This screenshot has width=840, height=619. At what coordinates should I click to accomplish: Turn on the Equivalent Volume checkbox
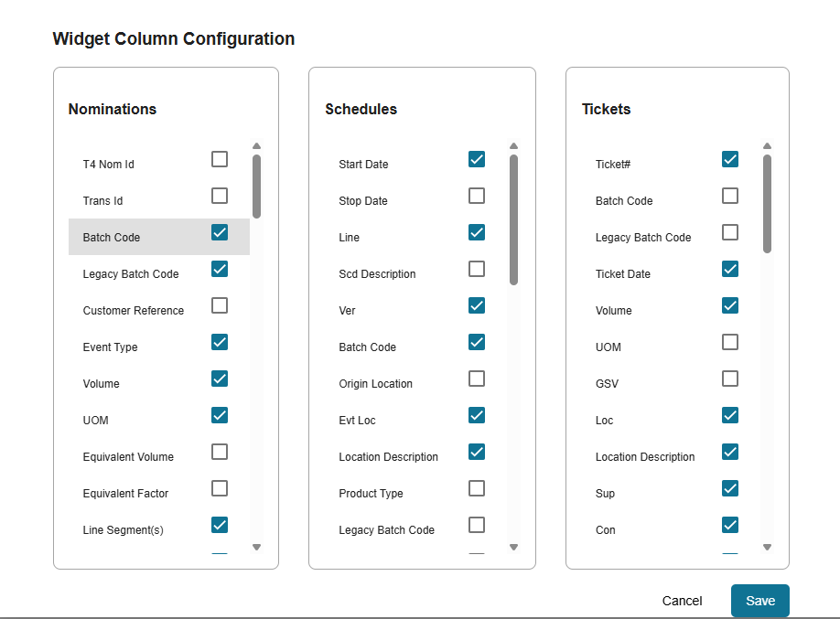(x=220, y=453)
